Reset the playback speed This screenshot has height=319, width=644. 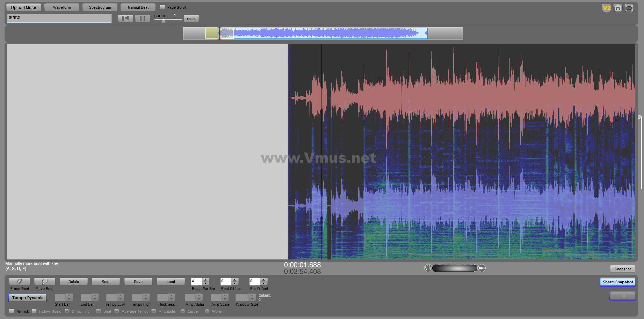(x=191, y=19)
